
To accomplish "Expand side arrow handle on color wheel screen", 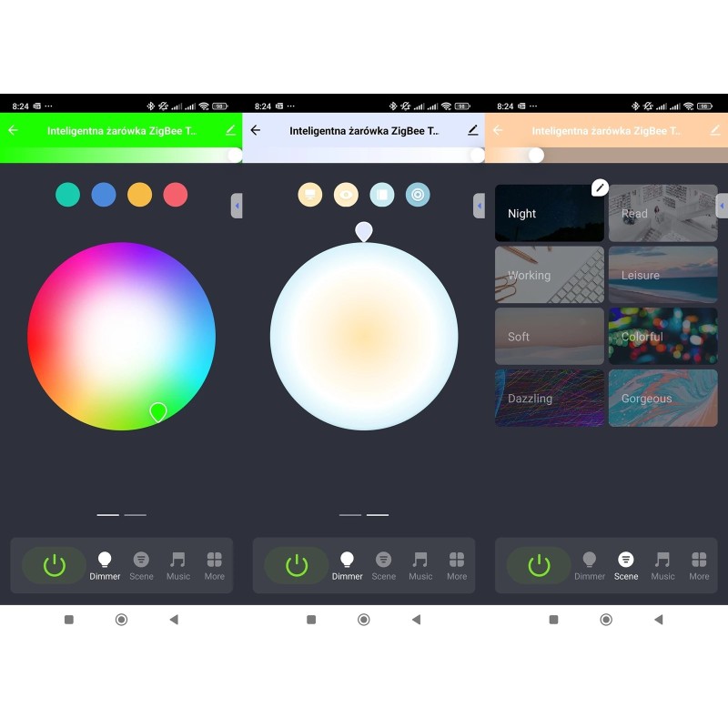I will click(237, 206).
